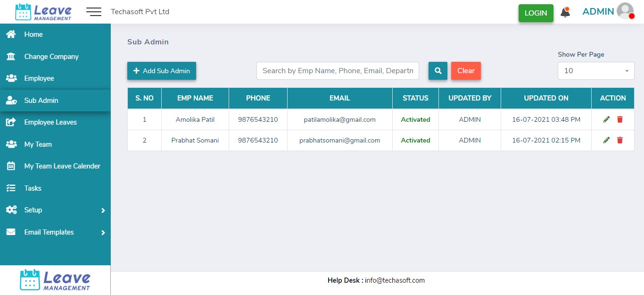Open Employee Leaves from sidebar
The width and height of the screenshot is (644, 295).
(50, 122)
